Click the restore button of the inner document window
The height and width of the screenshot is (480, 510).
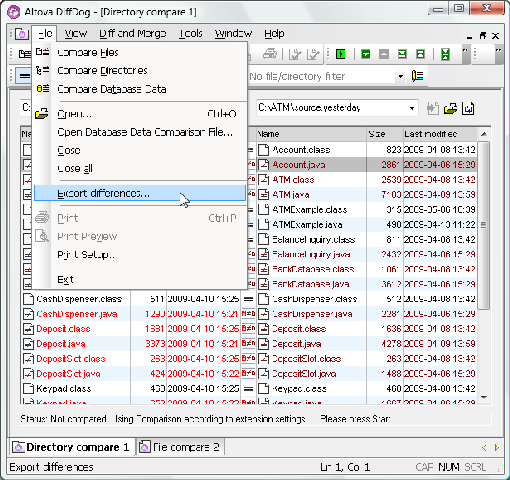coord(482,35)
